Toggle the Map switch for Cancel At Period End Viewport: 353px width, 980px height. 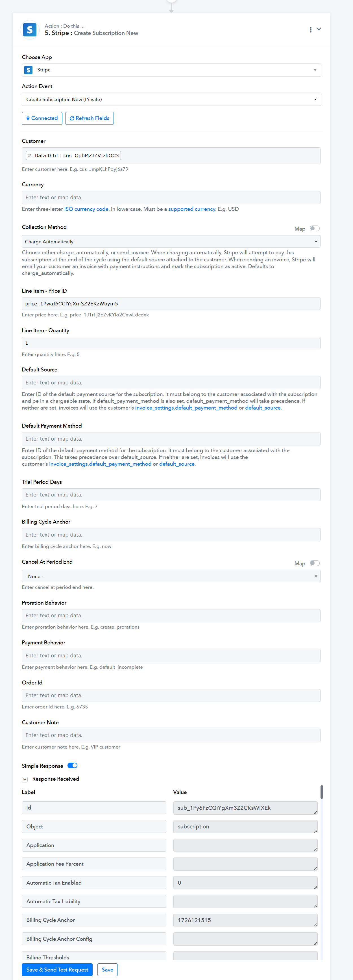(x=315, y=563)
